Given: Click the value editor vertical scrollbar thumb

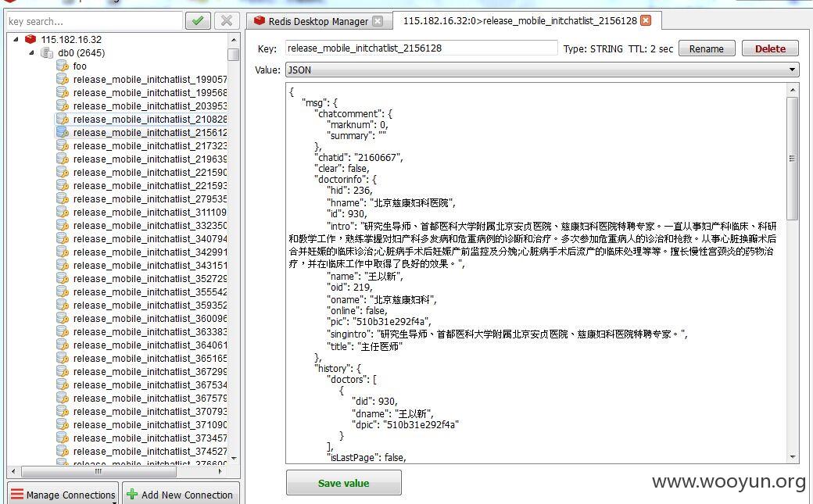Looking at the screenshot, I should [792, 158].
